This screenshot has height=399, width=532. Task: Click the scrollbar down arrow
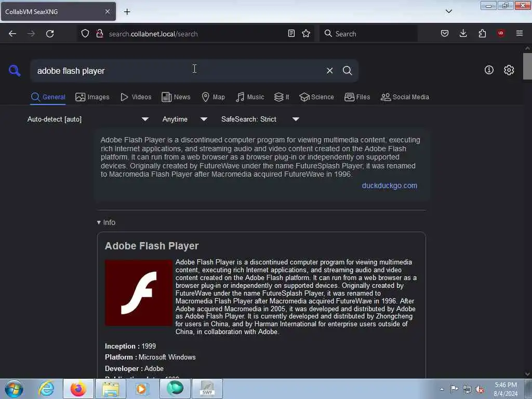point(527,374)
